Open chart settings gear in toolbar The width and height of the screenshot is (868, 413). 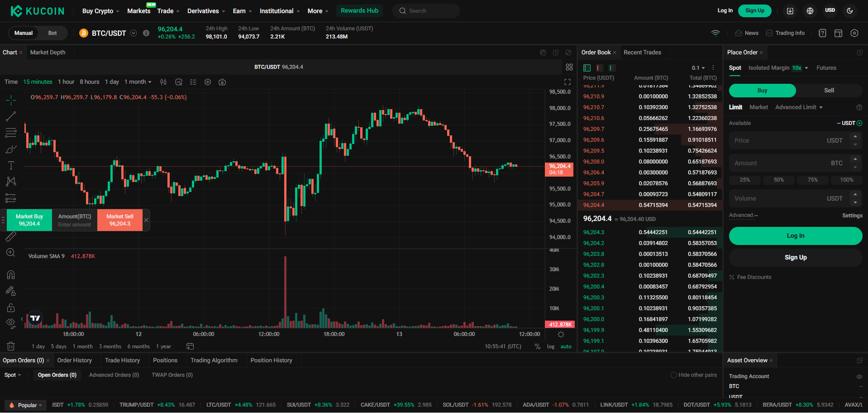click(208, 82)
